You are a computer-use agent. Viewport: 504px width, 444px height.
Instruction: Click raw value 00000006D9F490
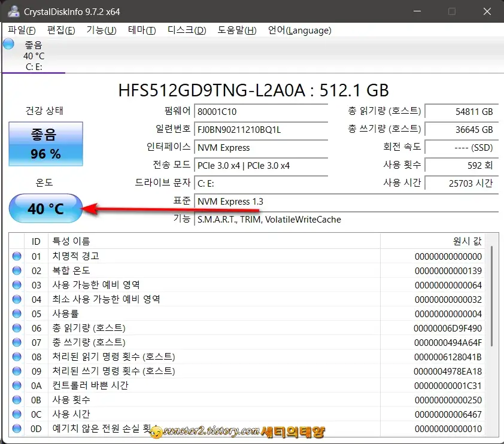[x=447, y=329]
